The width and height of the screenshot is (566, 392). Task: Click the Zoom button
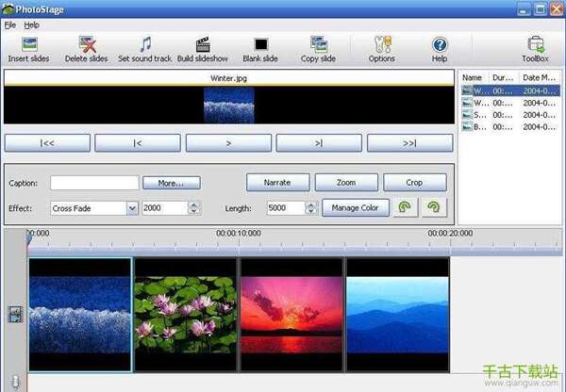pyautogui.click(x=346, y=183)
